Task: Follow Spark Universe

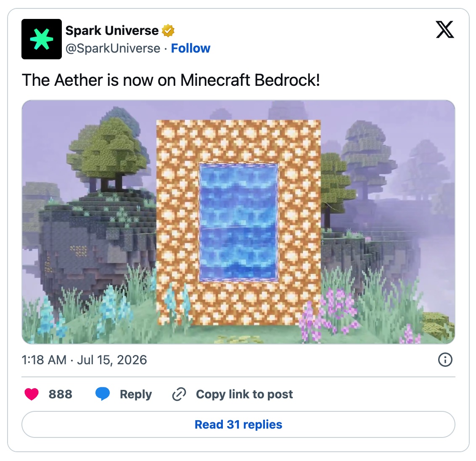Action: tap(190, 48)
